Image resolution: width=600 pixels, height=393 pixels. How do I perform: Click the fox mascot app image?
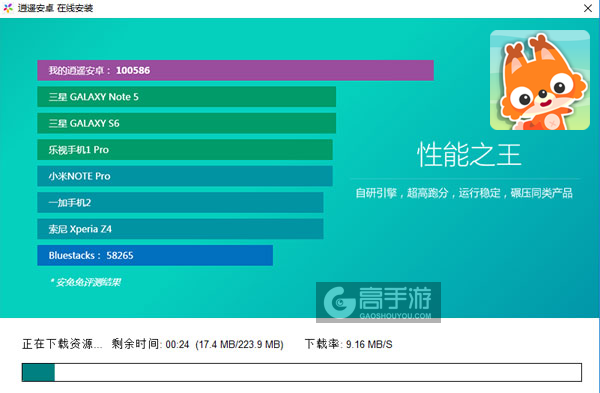[x=540, y=80]
